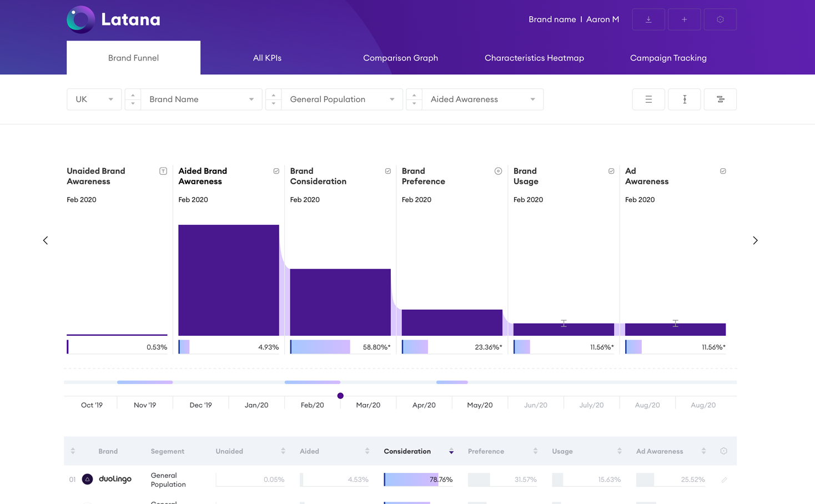
Task: Click the horizontal bars filter icon
Action: pyautogui.click(x=720, y=99)
